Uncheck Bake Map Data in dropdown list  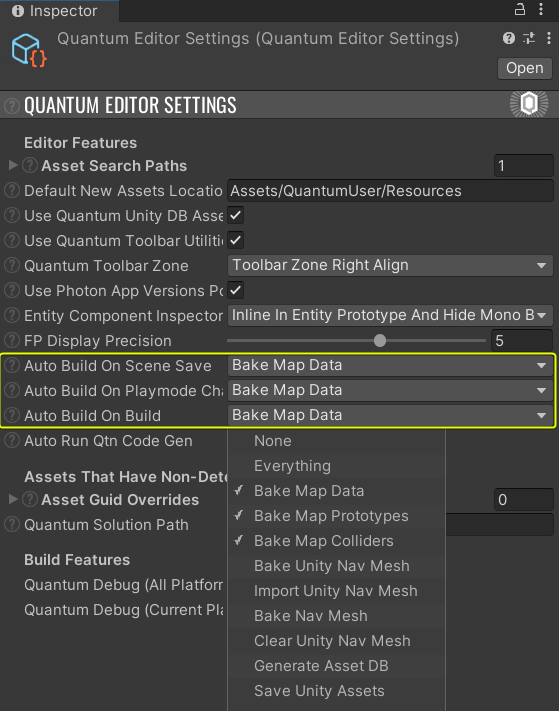(x=336, y=491)
